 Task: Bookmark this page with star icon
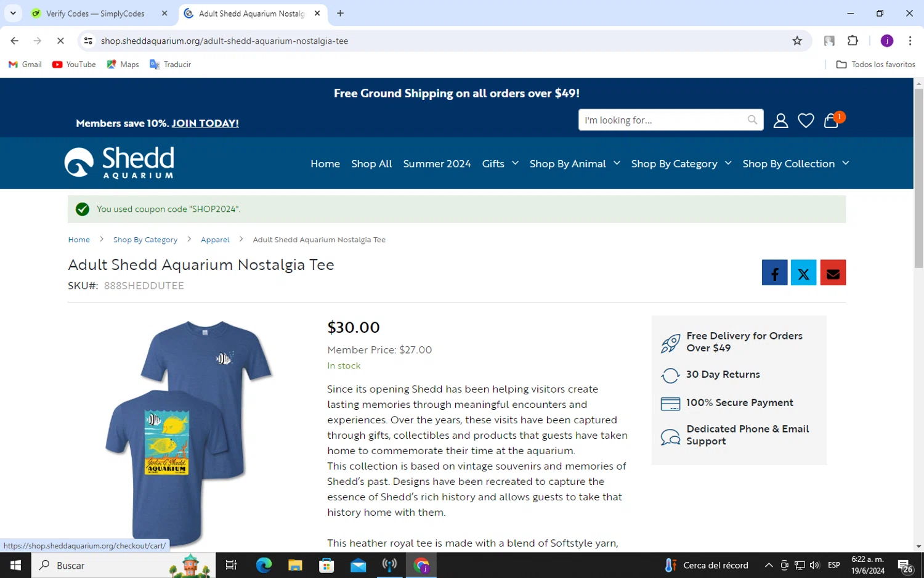(x=797, y=41)
